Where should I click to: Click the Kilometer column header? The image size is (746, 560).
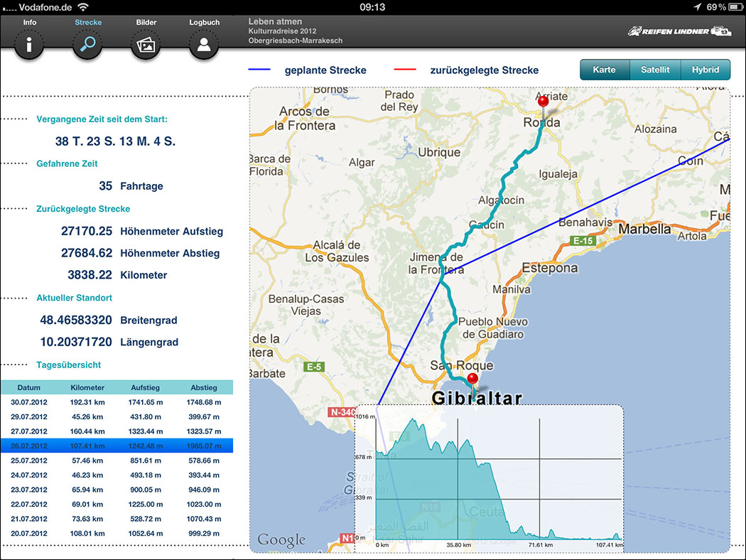point(87,387)
